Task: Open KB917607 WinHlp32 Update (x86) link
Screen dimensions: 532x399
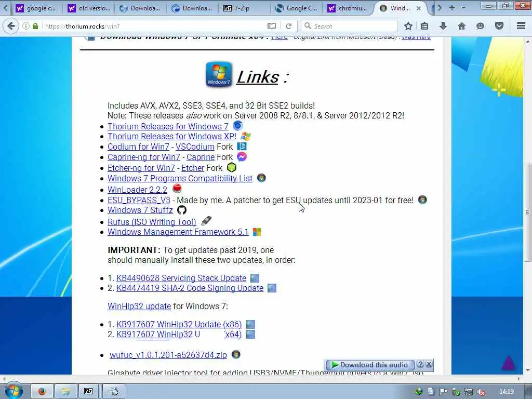Action: pos(179,324)
